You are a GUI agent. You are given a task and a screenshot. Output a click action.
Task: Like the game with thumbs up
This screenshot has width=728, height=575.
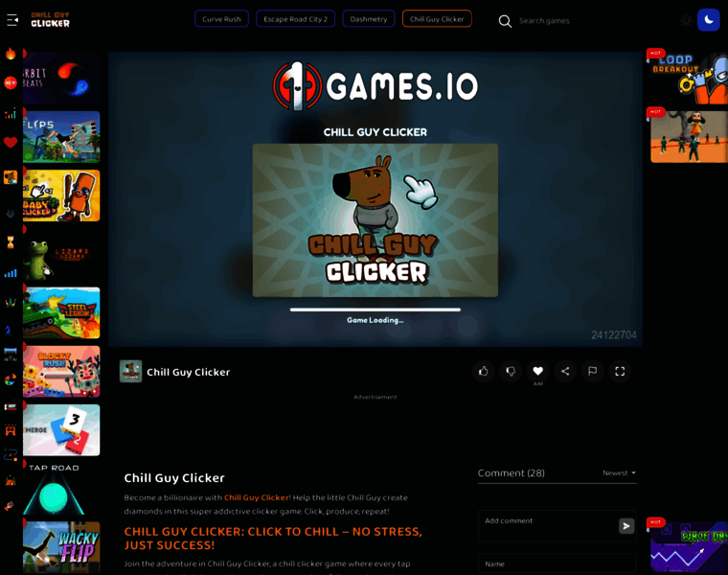[484, 371]
